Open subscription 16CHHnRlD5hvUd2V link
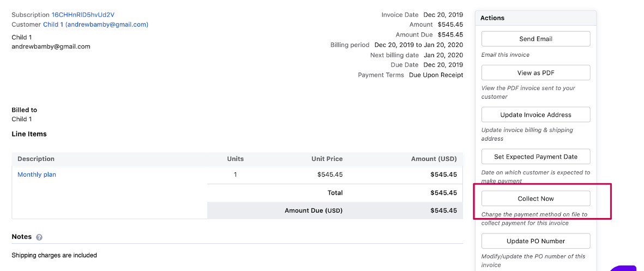This screenshot has width=644, height=271. click(83, 15)
